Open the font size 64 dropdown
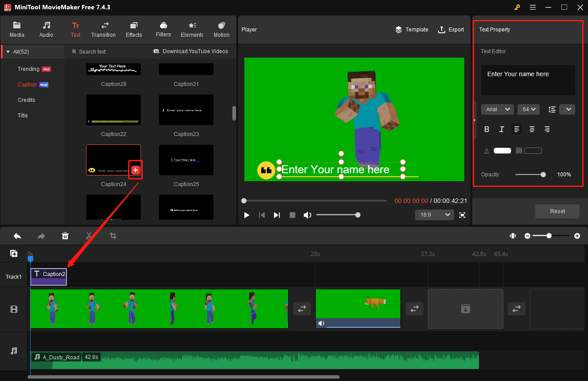The width and height of the screenshot is (588, 381). 529,109
